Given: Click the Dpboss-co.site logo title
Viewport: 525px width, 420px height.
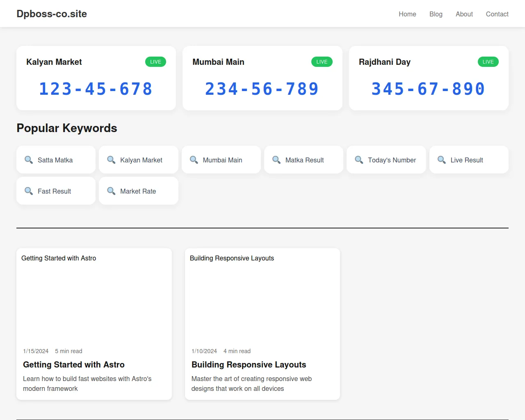Looking at the screenshot, I should (52, 14).
